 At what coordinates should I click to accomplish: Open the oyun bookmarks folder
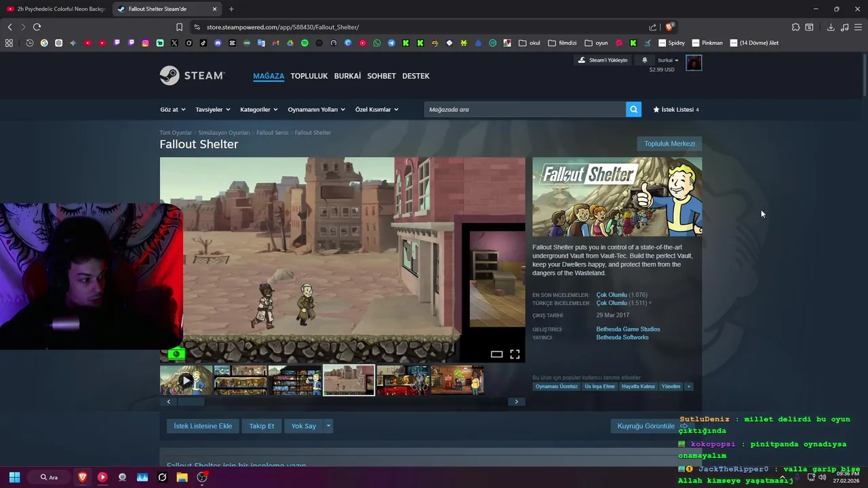pos(596,43)
